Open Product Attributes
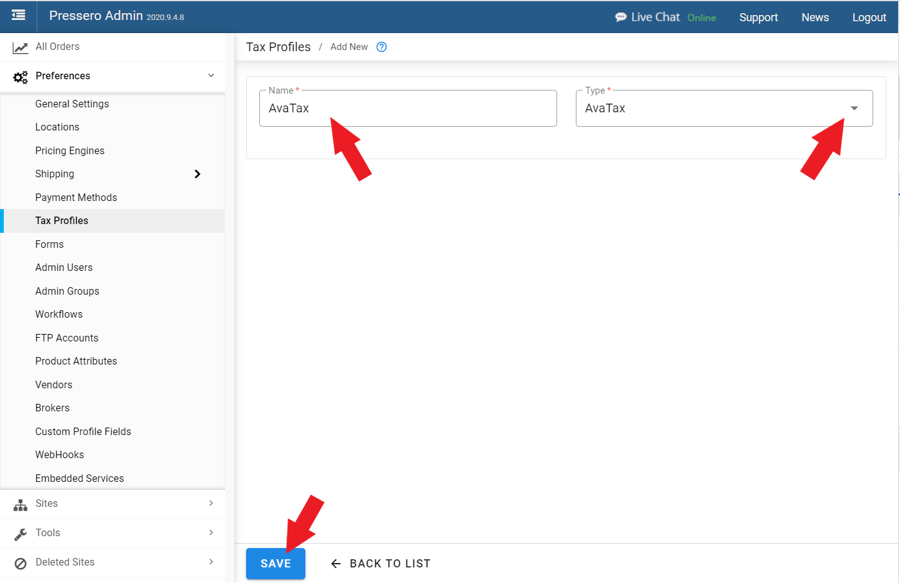 [76, 361]
